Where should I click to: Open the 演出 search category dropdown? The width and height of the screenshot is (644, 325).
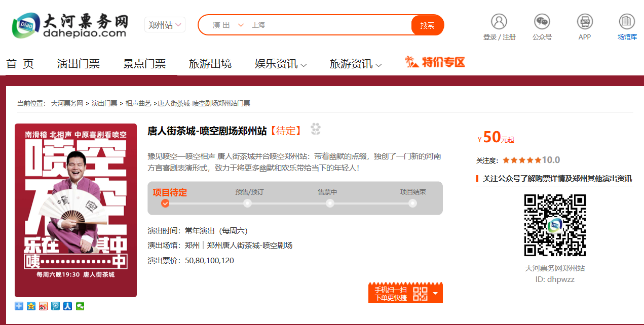pos(228,25)
